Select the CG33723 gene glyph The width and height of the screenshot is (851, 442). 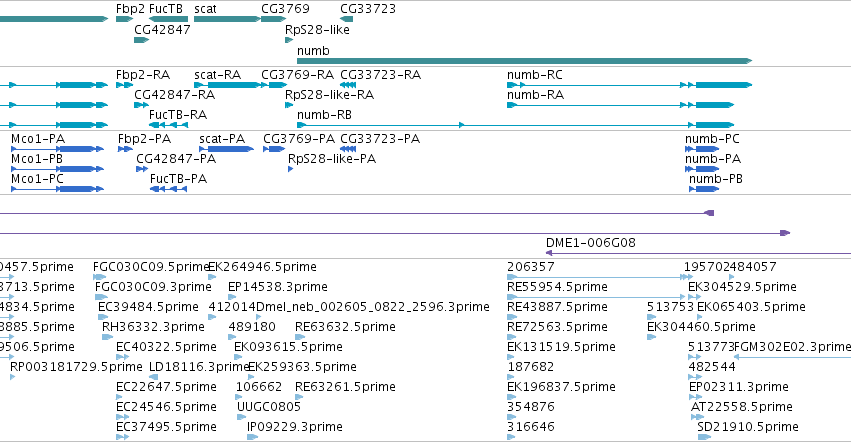click(346, 19)
